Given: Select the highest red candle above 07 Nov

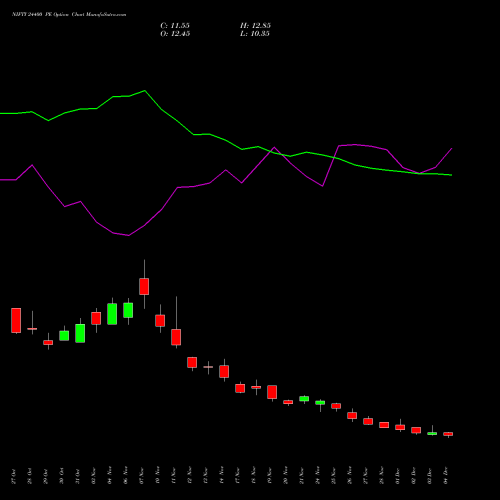Looking at the screenshot, I should [x=144, y=286].
